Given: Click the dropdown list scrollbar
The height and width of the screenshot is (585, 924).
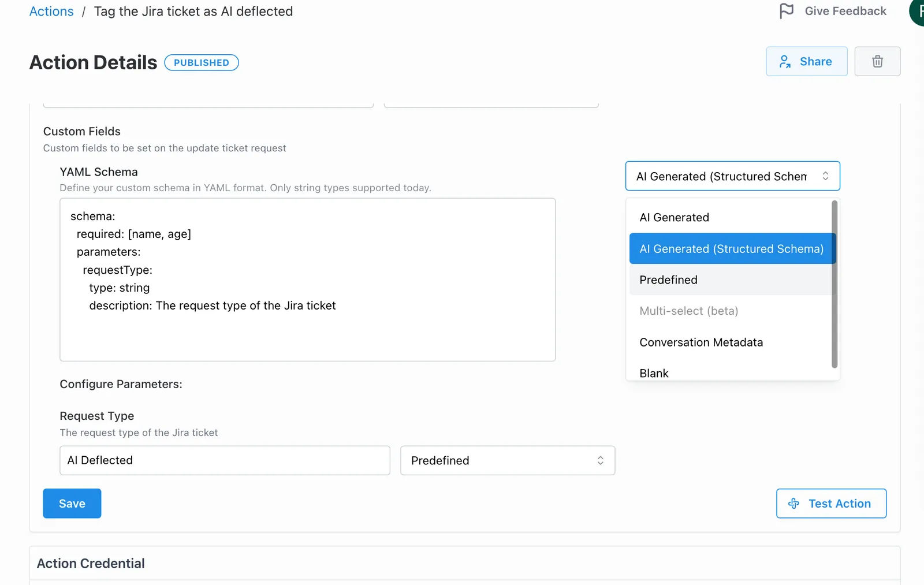Looking at the screenshot, I should [834, 284].
